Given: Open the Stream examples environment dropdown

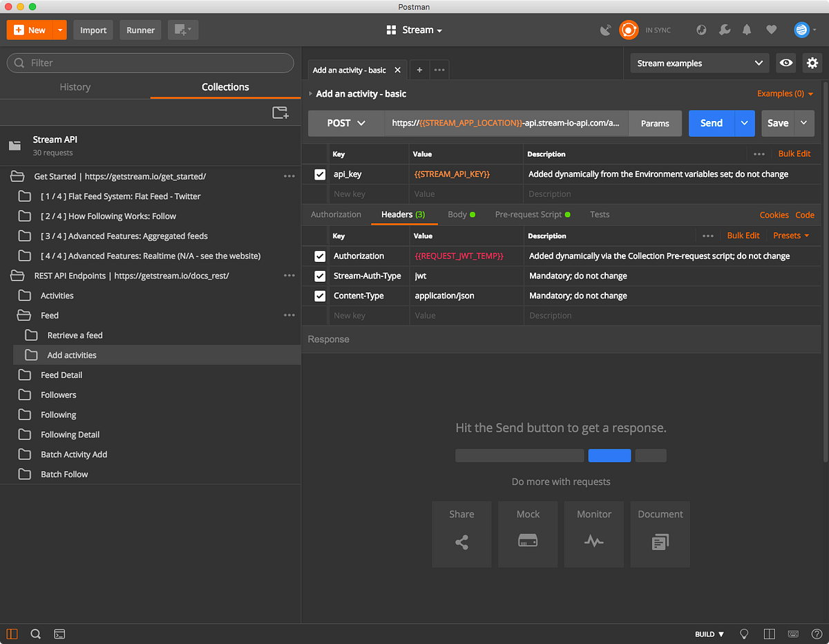Looking at the screenshot, I should pyautogui.click(x=699, y=63).
